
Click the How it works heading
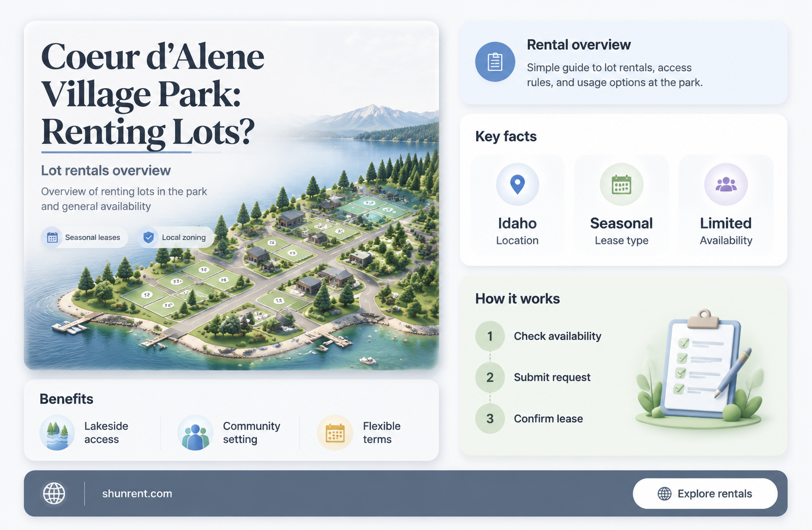[517, 299]
